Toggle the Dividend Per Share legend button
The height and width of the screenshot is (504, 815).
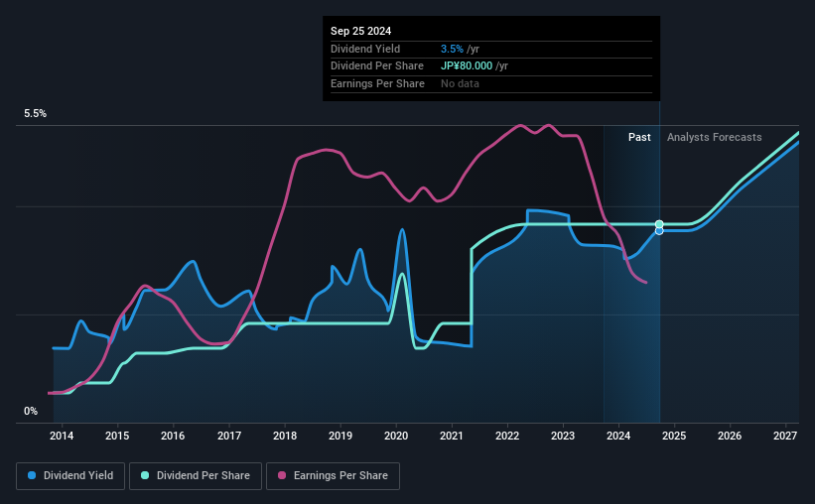point(196,476)
